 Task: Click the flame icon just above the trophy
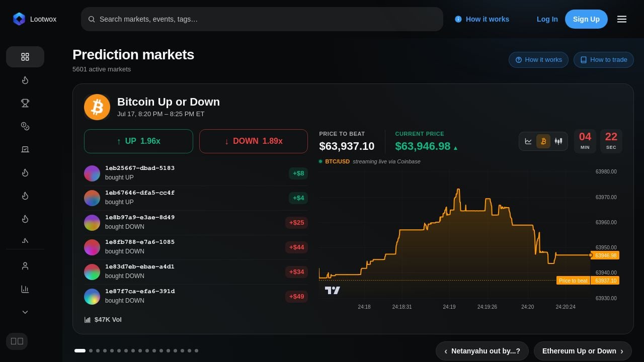pyautogui.click(x=25, y=80)
